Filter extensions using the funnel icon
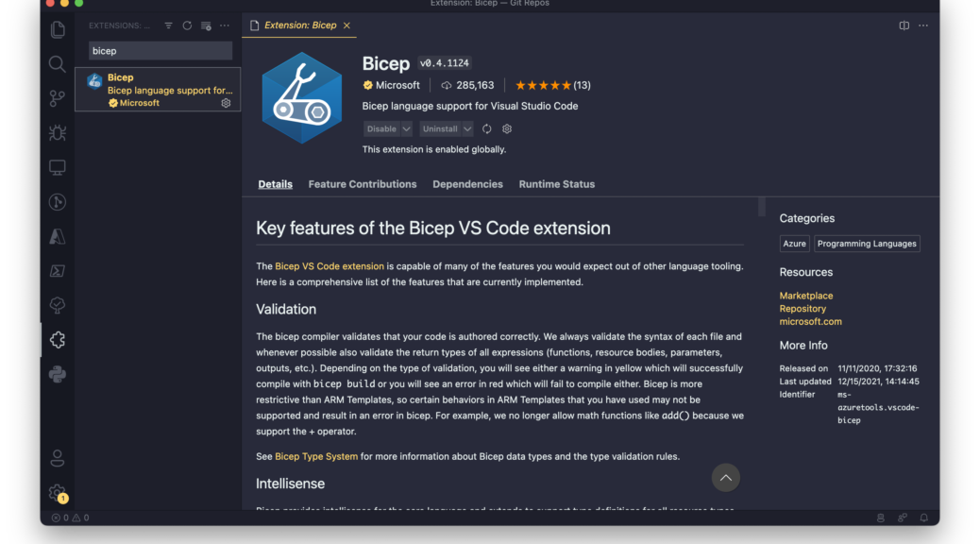This screenshot has height=544, width=980. click(169, 25)
